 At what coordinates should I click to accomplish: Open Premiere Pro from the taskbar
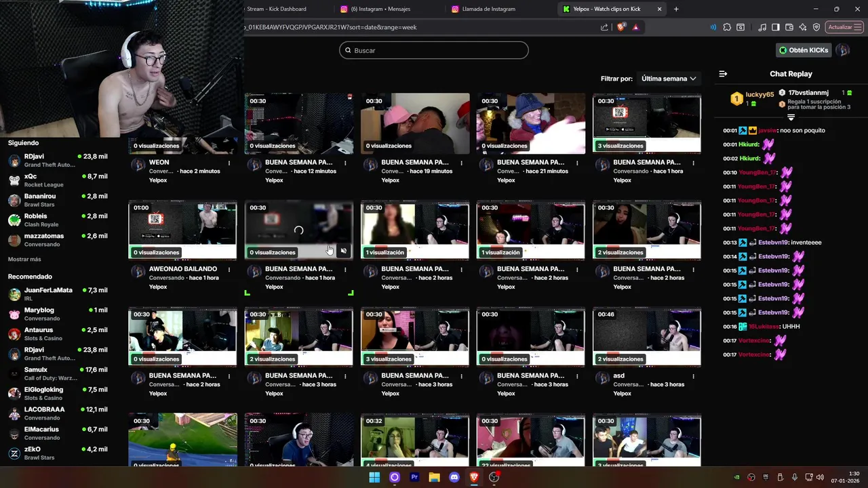point(414,477)
